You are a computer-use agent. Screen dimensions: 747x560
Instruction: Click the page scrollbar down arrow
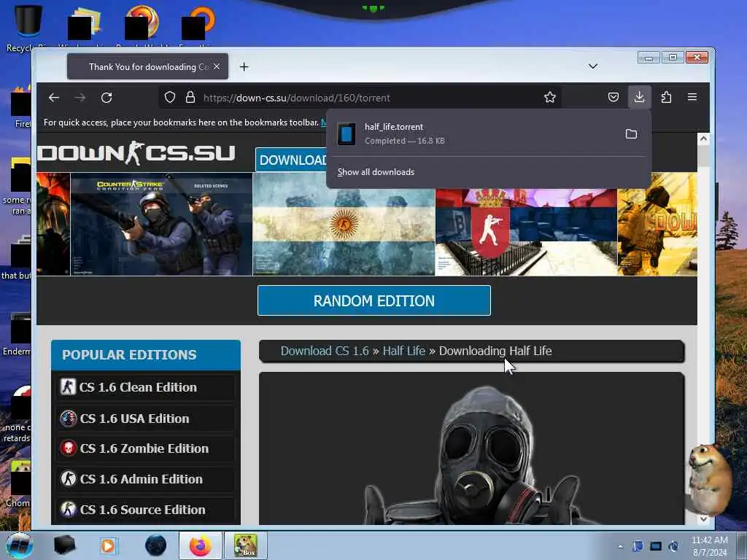703,519
